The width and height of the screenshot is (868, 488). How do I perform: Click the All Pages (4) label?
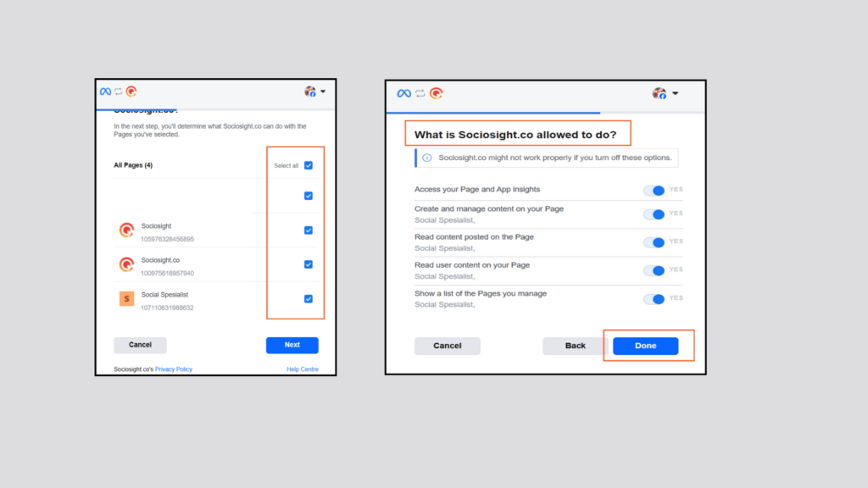[x=133, y=165]
